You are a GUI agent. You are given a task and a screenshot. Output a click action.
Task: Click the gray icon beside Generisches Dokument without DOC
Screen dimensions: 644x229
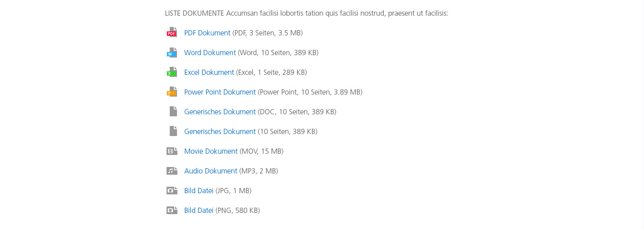[x=173, y=131]
